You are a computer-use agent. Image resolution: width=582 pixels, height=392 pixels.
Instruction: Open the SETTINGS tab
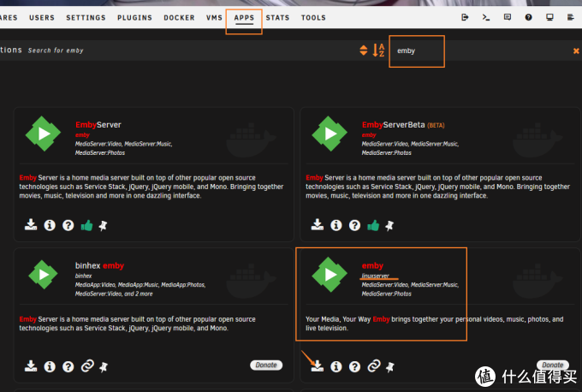click(86, 17)
